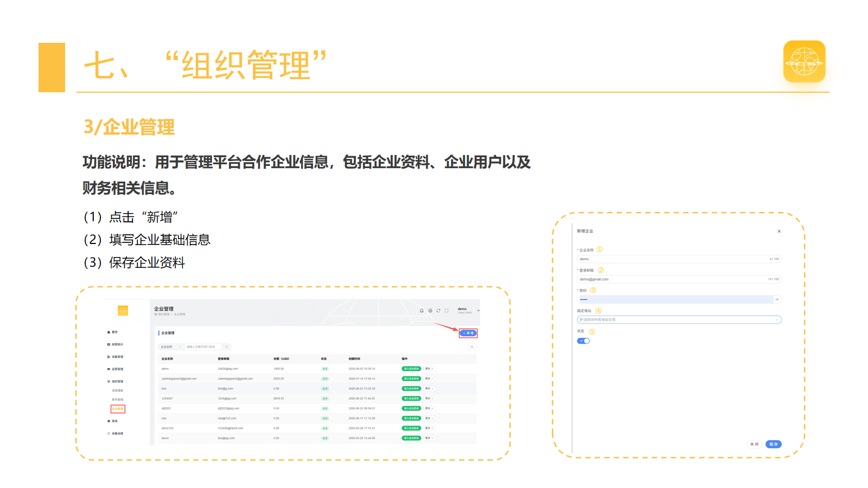Click 进入企业后台 for demo123 row
The image size is (868, 488).
pos(411,428)
